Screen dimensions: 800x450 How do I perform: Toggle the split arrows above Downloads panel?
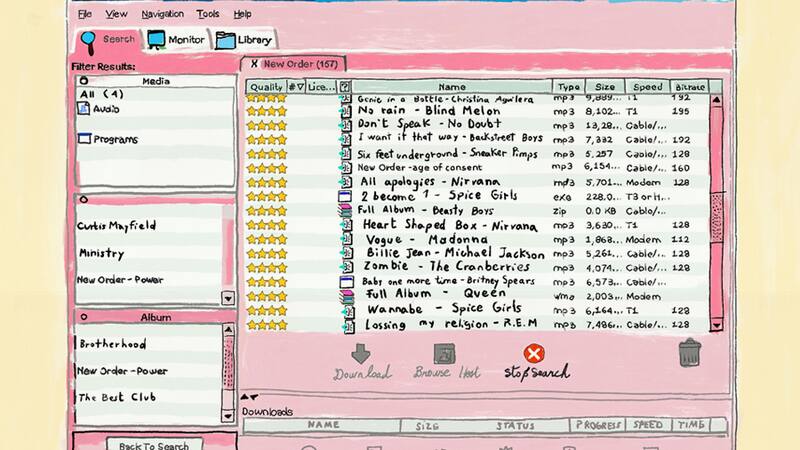point(250,397)
